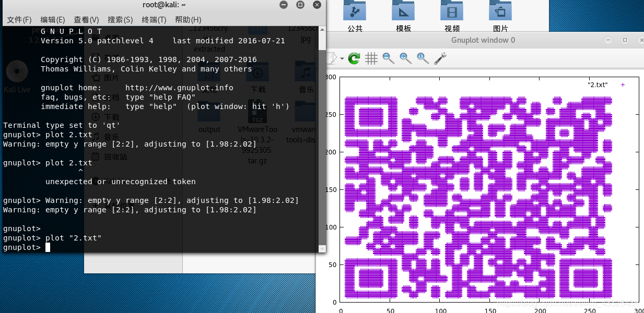Click the 'unexpected or unrecognized token' error text
This screenshot has width=644, height=313.
click(121, 182)
